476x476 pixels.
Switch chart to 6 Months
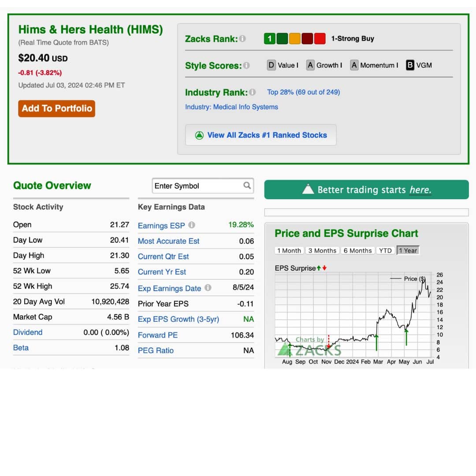357,250
